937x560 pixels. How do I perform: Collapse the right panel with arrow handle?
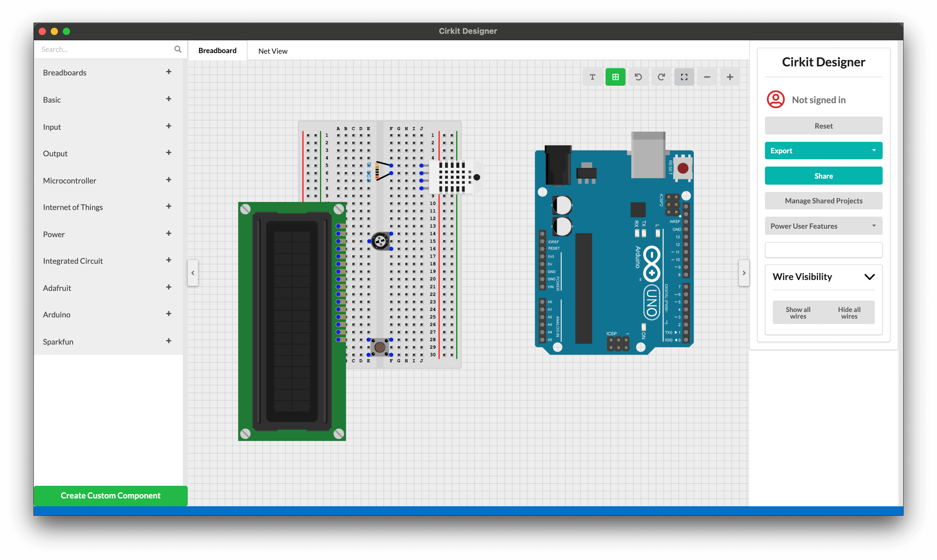[744, 273]
